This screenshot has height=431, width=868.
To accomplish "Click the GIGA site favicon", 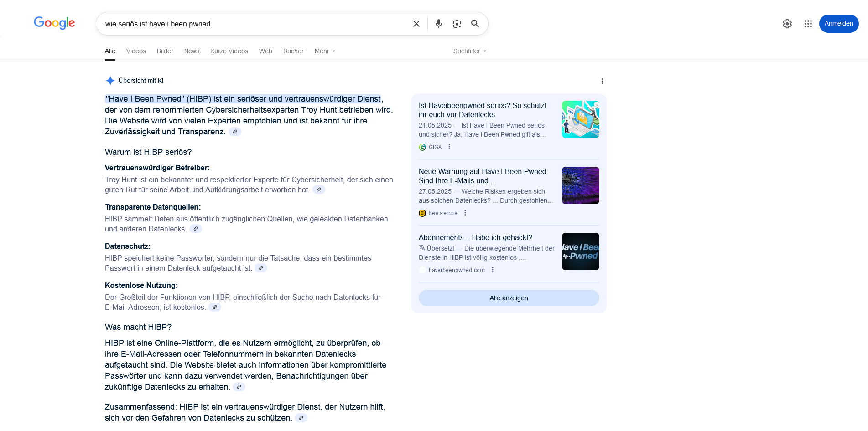I will (x=422, y=147).
